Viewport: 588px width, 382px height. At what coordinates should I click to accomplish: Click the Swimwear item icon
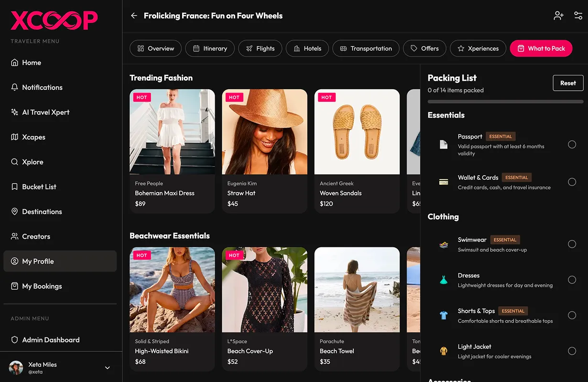click(444, 244)
